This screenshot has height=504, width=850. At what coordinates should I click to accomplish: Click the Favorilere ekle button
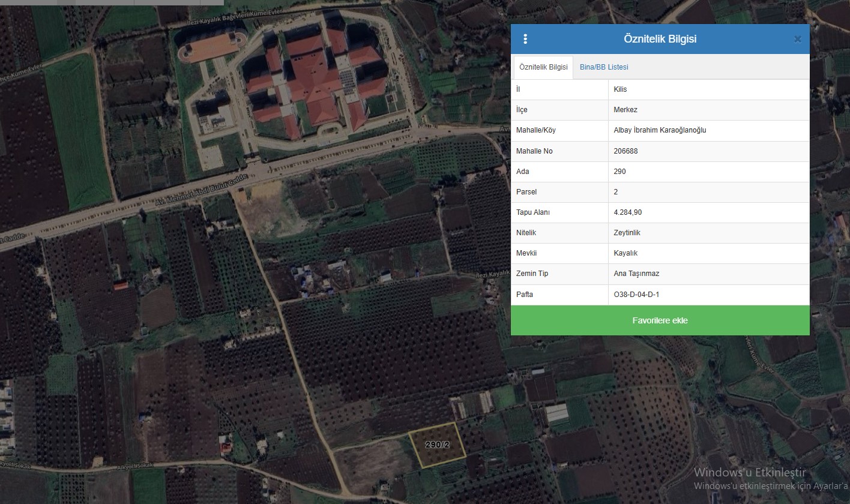point(660,320)
